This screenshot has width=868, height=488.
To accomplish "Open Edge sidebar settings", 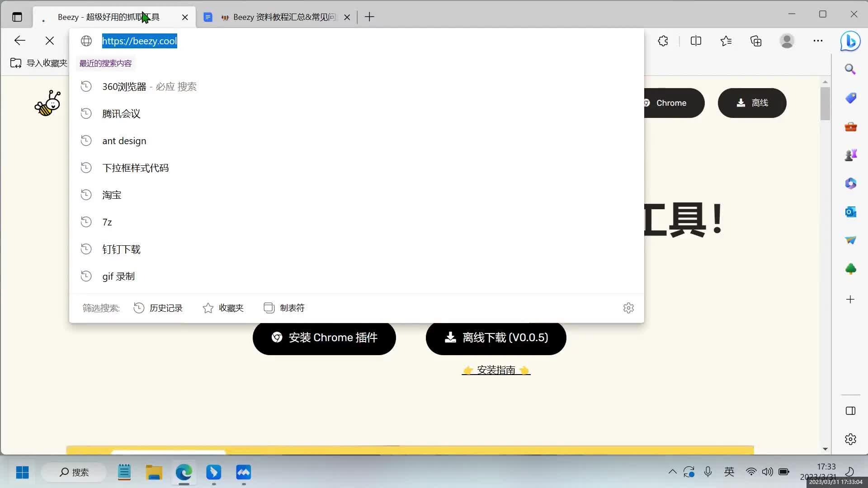I will coord(850,438).
